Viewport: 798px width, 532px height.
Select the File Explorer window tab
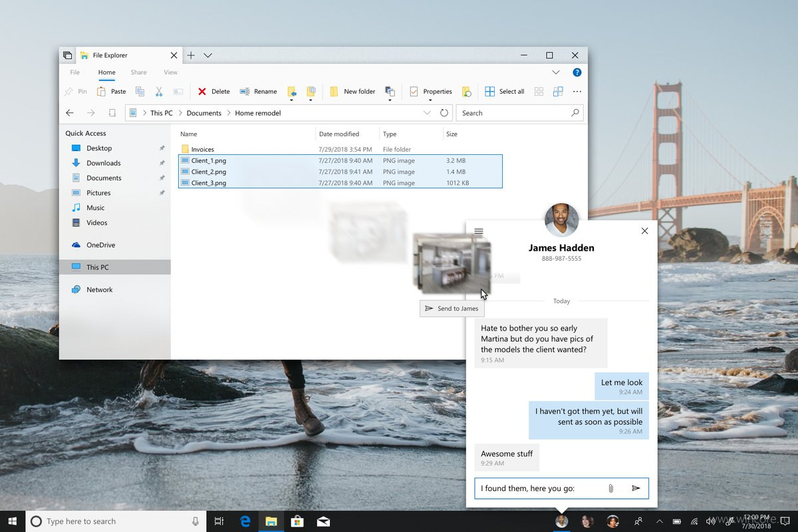pos(130,55)
